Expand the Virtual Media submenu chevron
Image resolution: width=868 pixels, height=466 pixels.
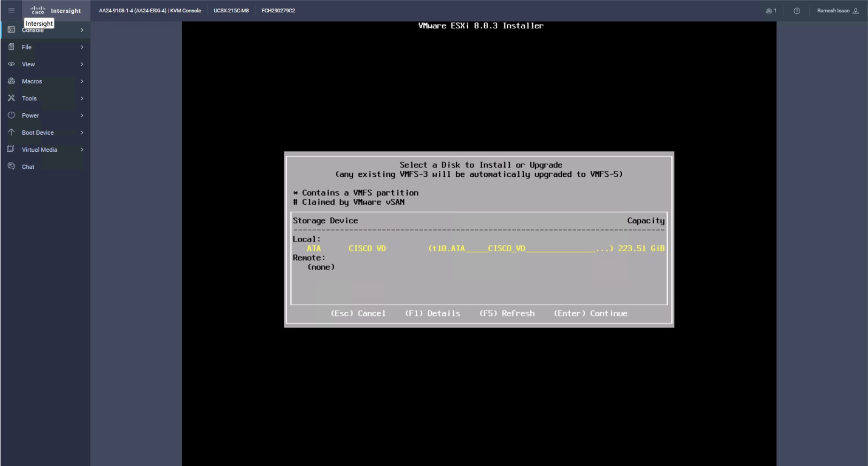tap(82, 150)
